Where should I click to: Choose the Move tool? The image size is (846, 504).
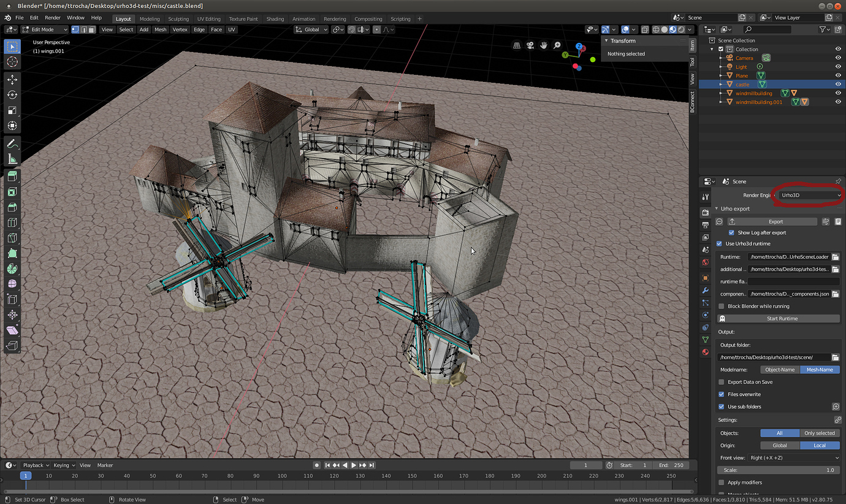12,79
